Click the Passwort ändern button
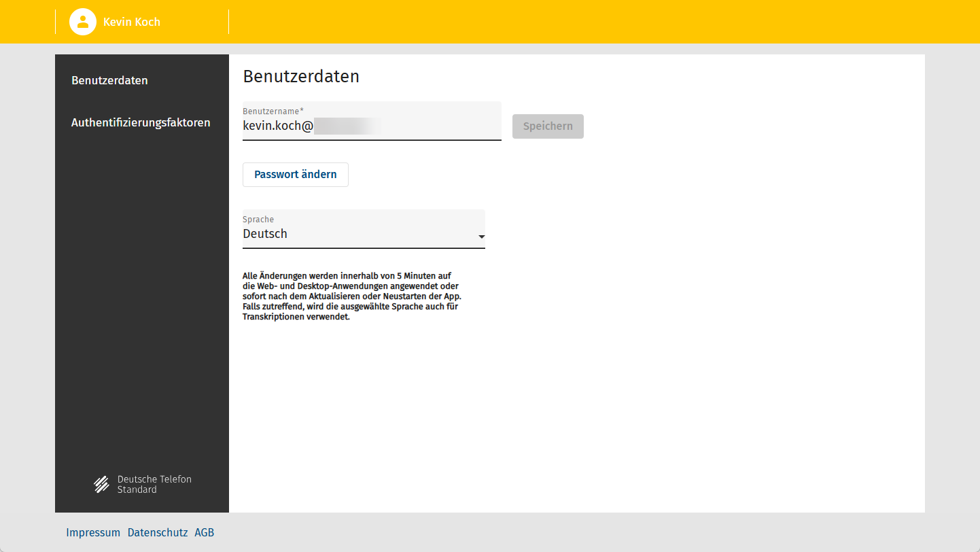The width and height of the screenshot is (980, 552). [295, 175]
